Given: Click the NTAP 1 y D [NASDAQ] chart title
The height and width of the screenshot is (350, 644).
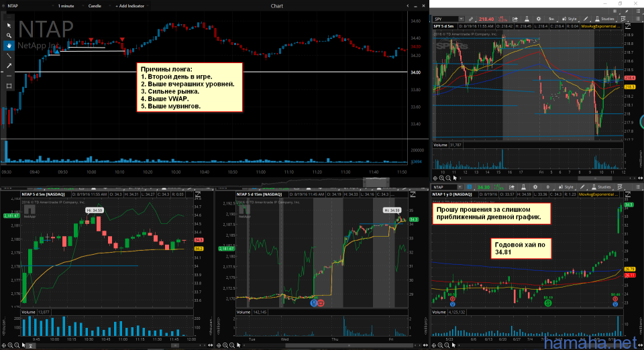Looking at the screenshot, I should click(452, 194).
